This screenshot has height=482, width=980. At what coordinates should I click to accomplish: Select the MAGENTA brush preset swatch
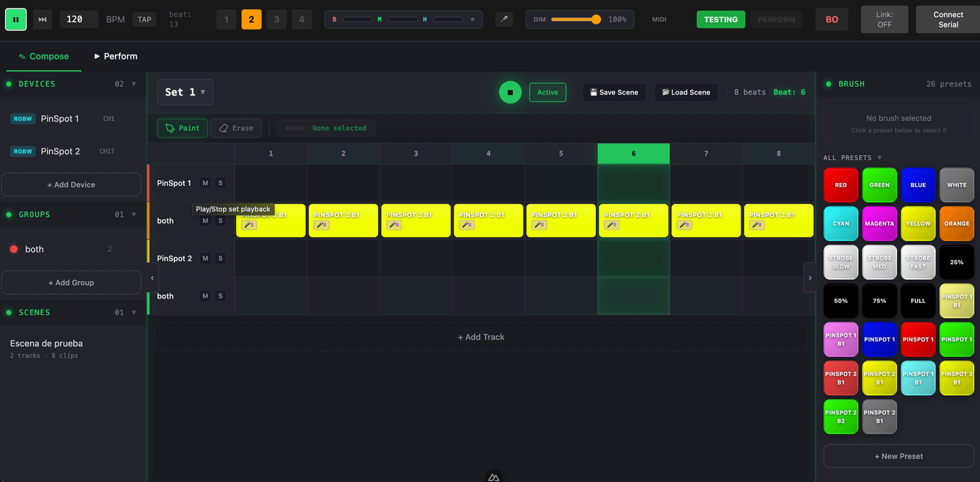coord(879,223)
